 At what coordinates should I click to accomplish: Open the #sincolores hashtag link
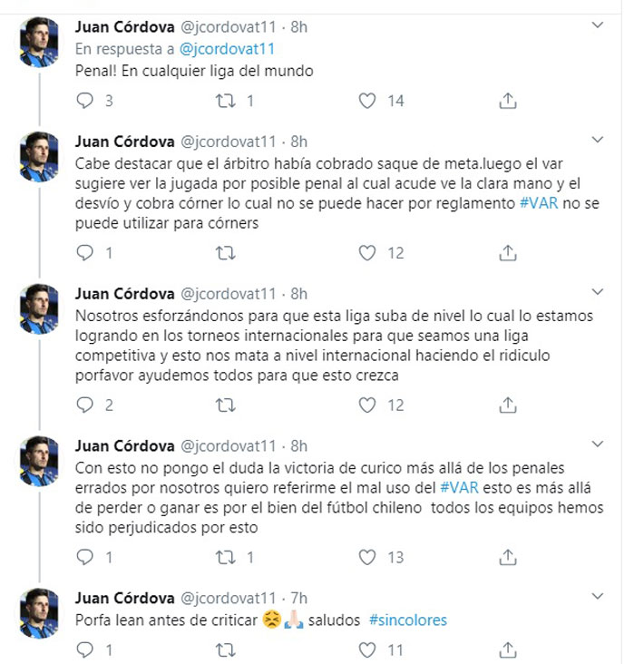click(x=407, y=621)
